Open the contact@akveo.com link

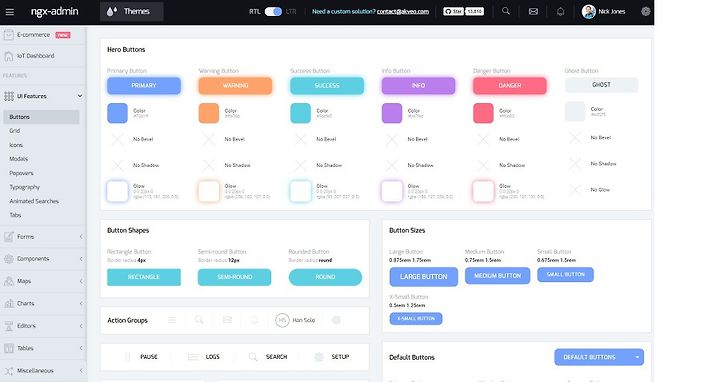[x=403, y=11]
